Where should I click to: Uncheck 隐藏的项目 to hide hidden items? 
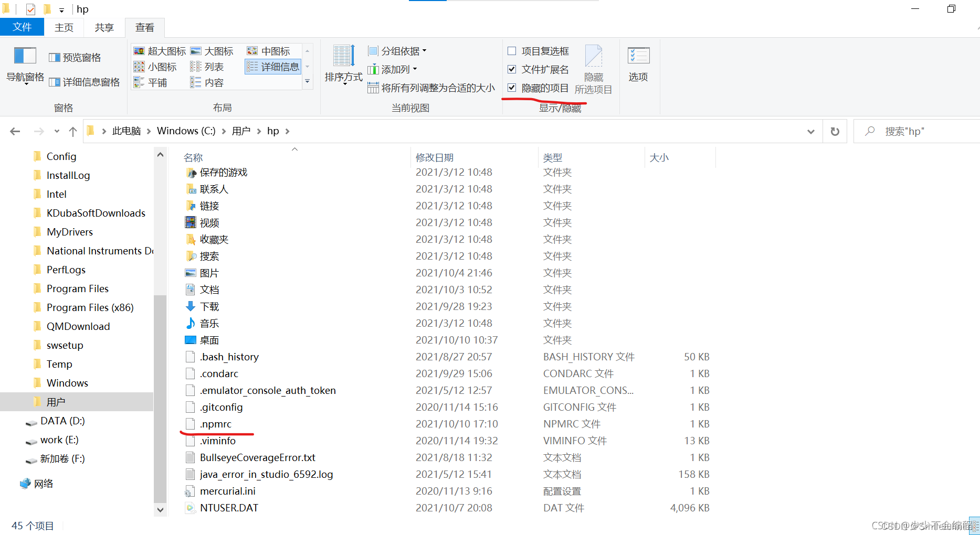[512, 88]
